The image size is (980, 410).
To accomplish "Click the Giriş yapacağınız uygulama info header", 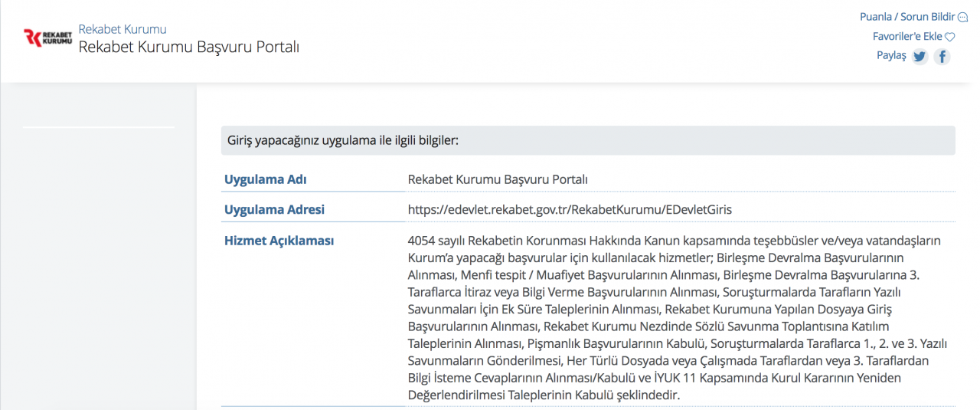I will [x=588, y=140].
